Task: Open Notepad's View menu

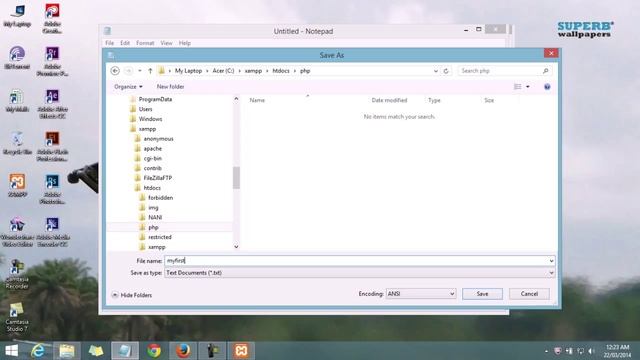Action: point(166,43)
